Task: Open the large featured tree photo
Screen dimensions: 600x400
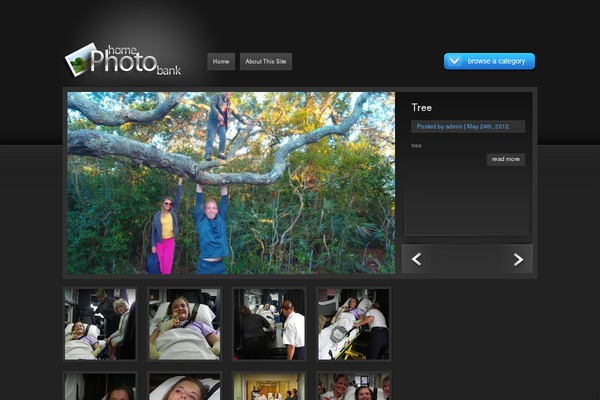Action: (231, 183)
